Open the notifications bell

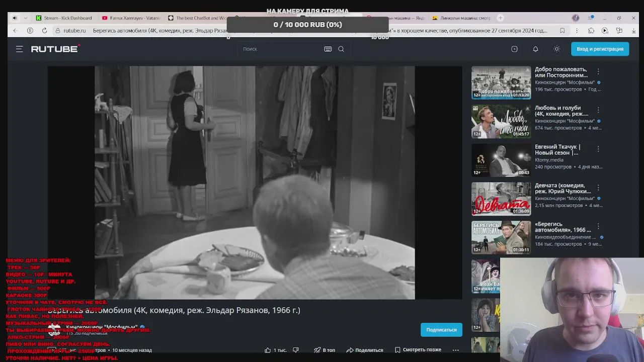point(535,49)
